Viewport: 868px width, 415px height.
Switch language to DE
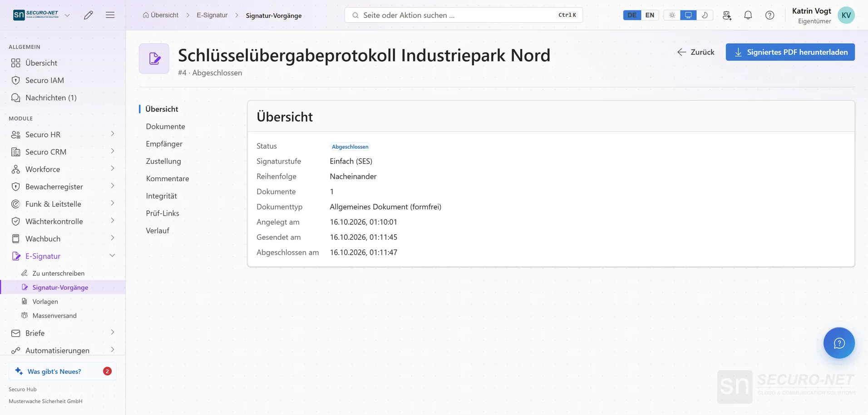632,15
